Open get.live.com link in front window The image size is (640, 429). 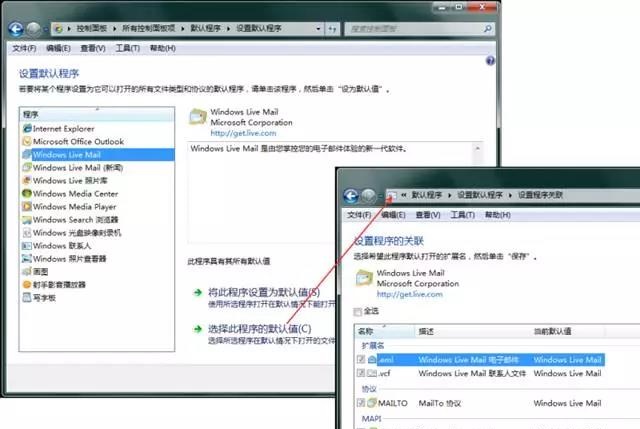tap(409, 294)
